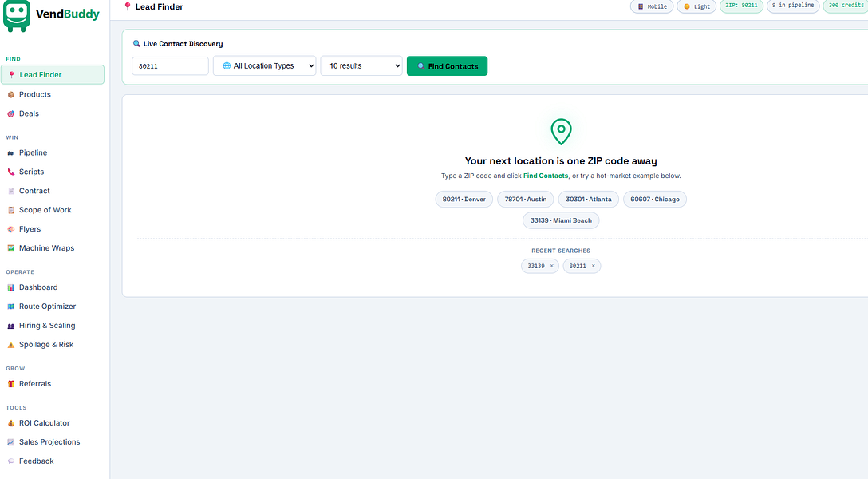Click the Sales Projections chart icon
This screenshot has height=479, width=868.
point(11,442)
